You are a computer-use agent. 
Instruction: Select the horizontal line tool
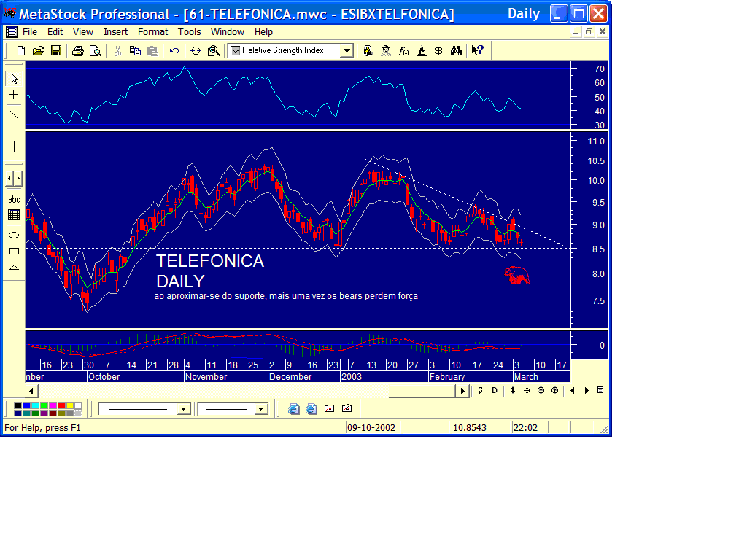tap(15, 131)
